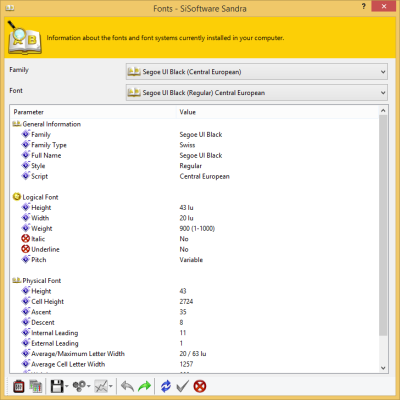Select the Width parameter row

[195, 218]
